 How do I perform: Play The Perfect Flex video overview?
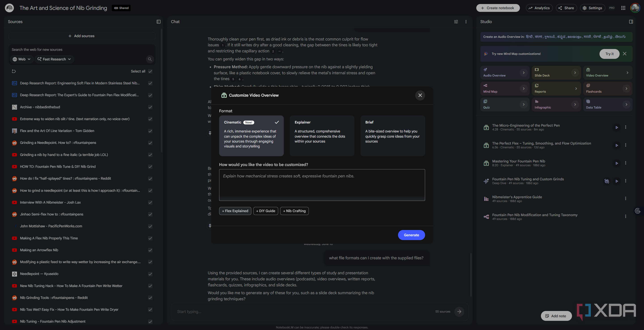pyautogui.click(x=617, y=145)
